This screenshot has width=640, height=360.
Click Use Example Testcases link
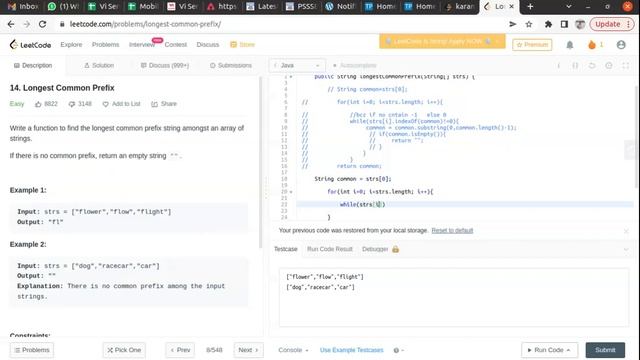(351, 350)
